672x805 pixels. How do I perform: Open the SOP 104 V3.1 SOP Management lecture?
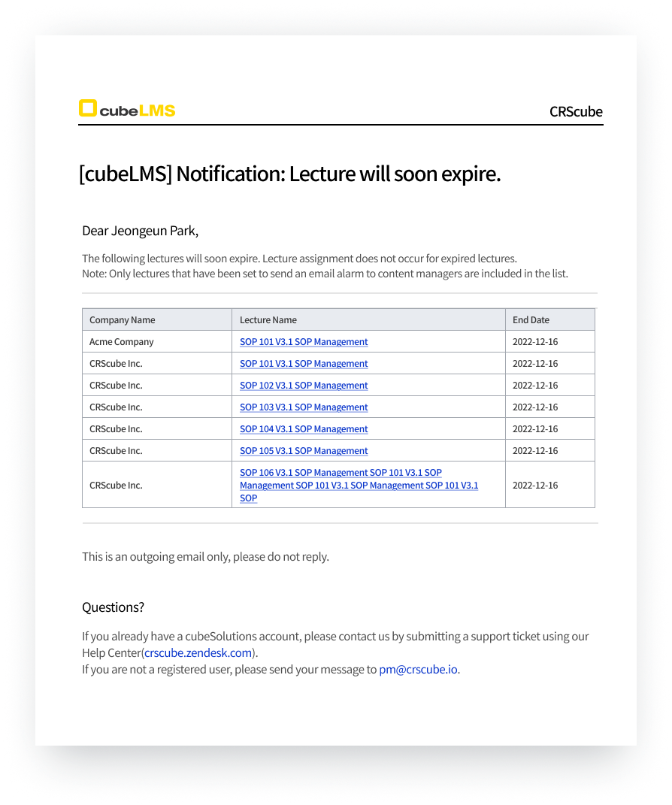[304, 429]
